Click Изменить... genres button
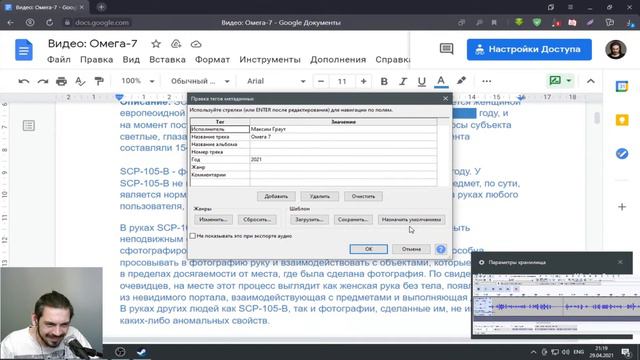 [213, 220]
